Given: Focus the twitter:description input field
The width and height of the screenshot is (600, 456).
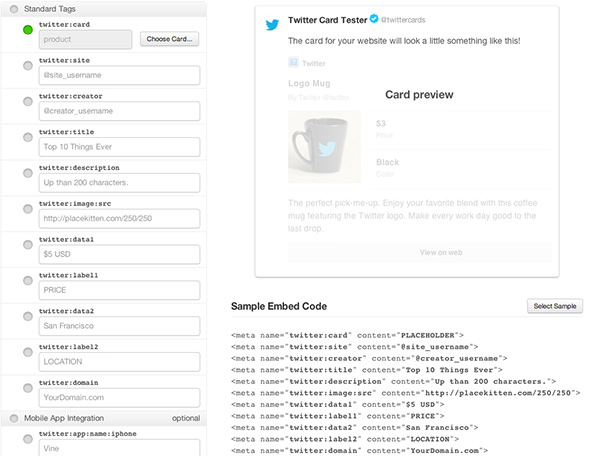Looking at the screenshot, I should tap(119, 183).
